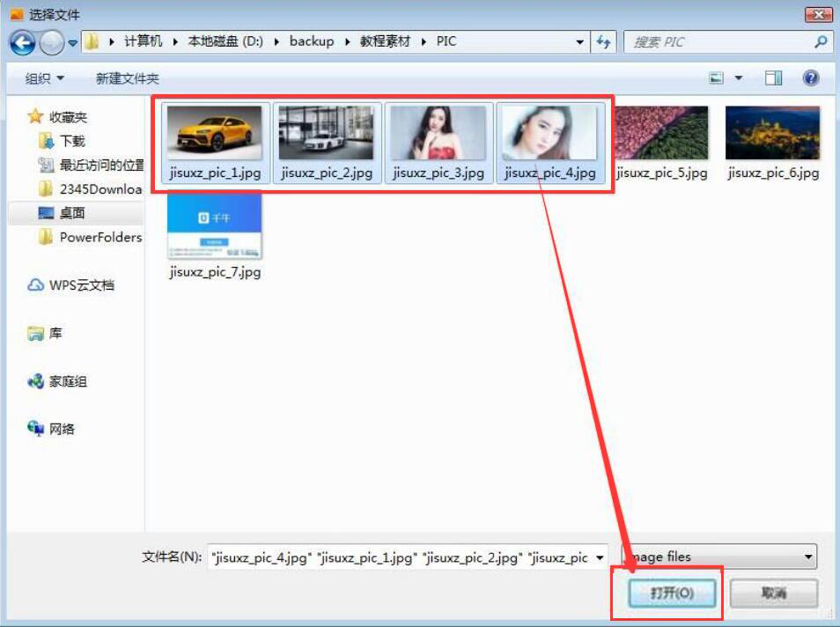The width and height of the screenshot is (840, 627).
Task: Click the jisuxz_pic_7.jpg file name label
Action: (215, 272)
